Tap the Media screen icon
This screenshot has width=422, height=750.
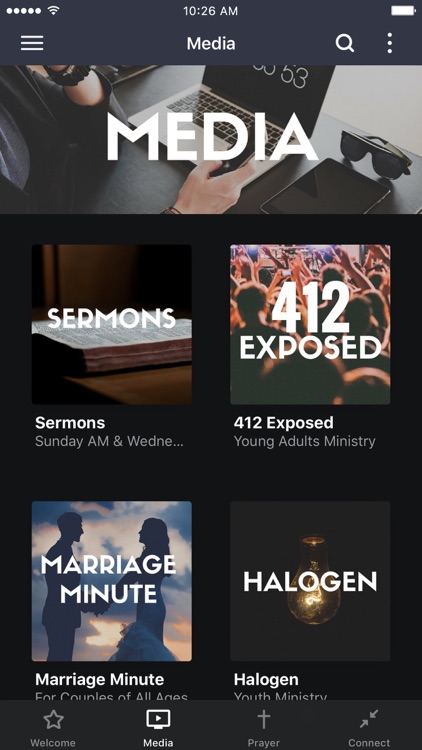[158, 719]
